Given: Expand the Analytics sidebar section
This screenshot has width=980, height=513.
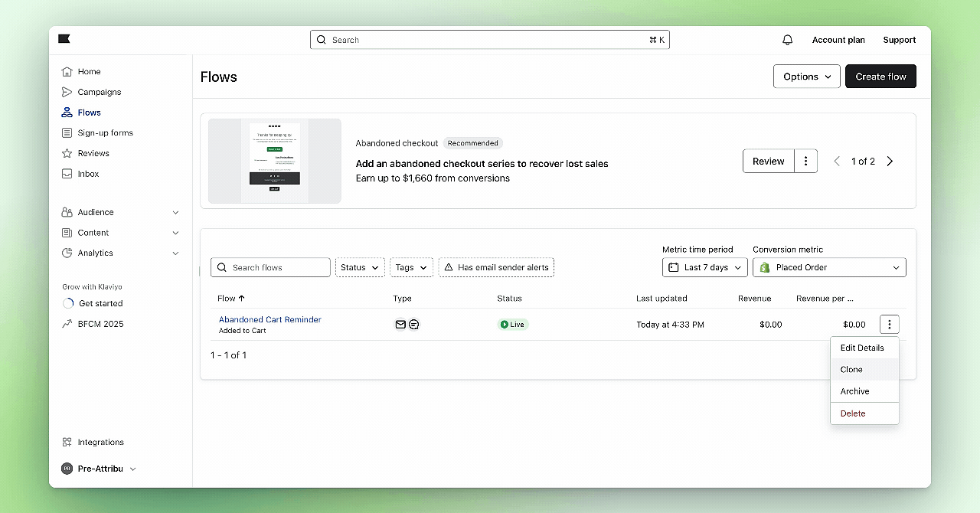Looking at the screenshot, I should tap(175, 253).
